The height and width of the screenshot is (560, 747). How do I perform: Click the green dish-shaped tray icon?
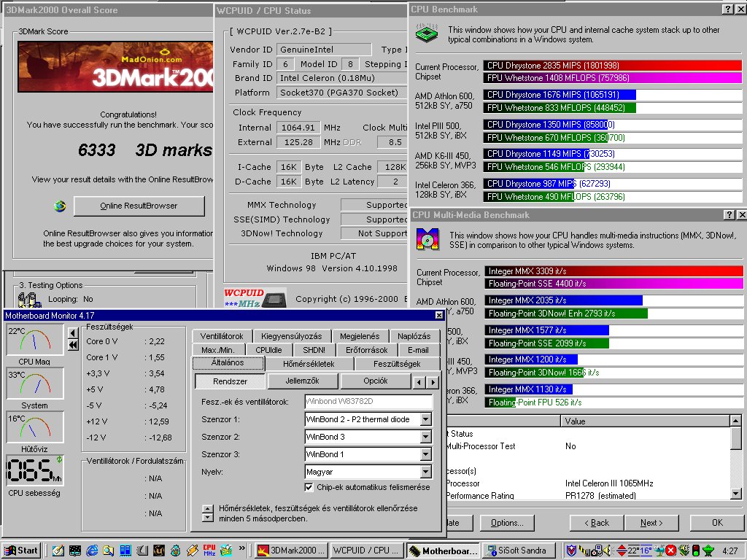click(x=708, y=551)
